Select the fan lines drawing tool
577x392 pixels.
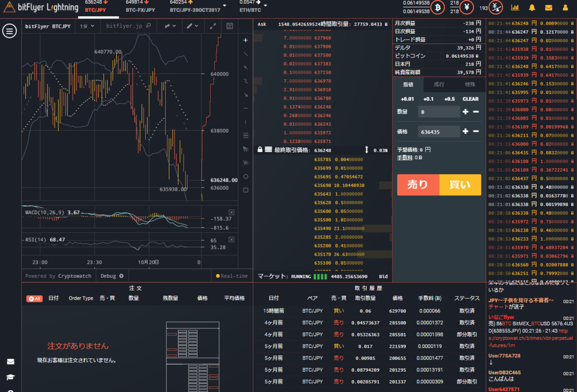(246, 149)
